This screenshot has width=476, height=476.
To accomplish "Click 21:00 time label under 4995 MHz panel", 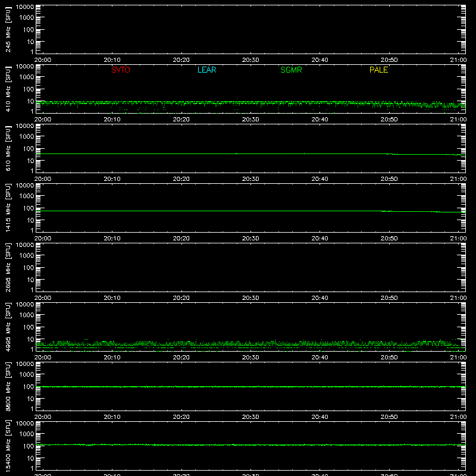I will pos(458,358).
